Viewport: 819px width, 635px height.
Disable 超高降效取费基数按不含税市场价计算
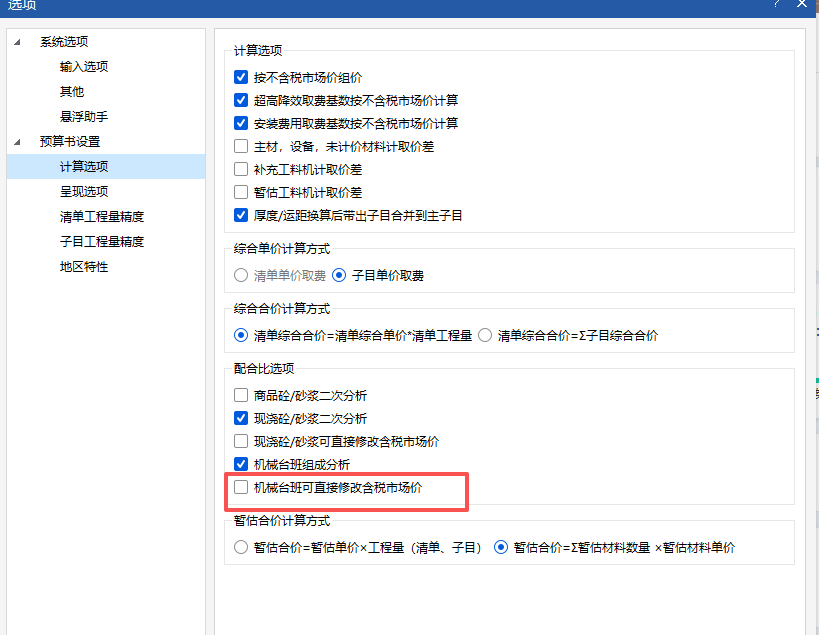pos(240,100)
